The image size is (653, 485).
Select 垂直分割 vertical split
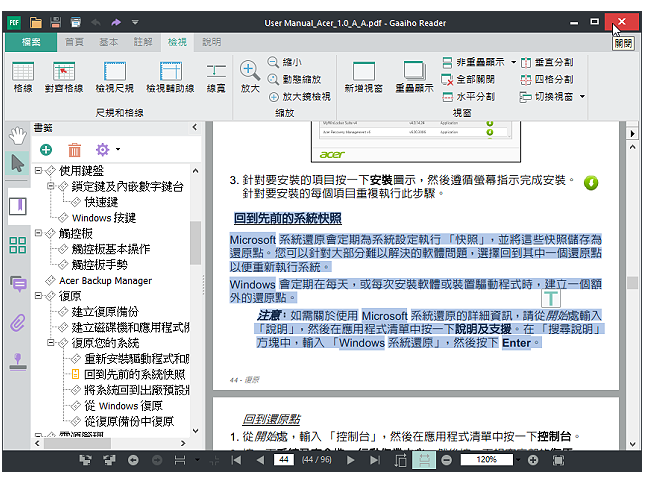[547, 62]
